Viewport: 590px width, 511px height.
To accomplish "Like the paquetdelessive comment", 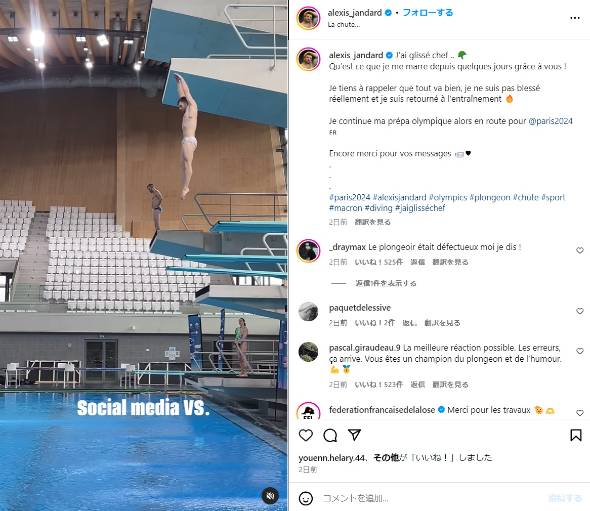I will point(579,311).
